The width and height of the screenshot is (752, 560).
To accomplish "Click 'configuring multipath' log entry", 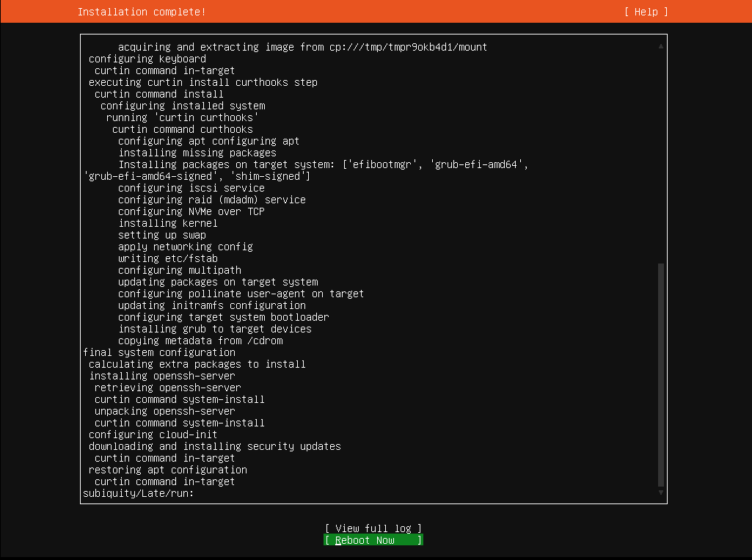I will pyautogui.click(x=180, y=271).
